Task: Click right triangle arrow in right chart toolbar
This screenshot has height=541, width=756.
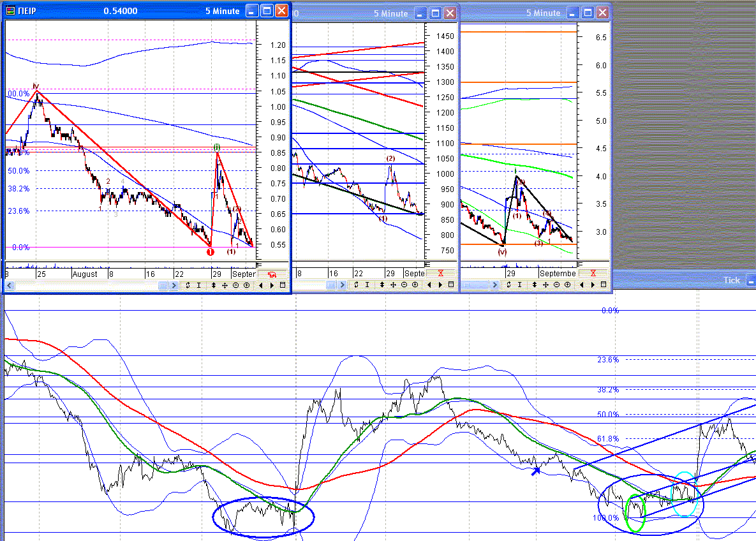Action: [x=593, y=285]
